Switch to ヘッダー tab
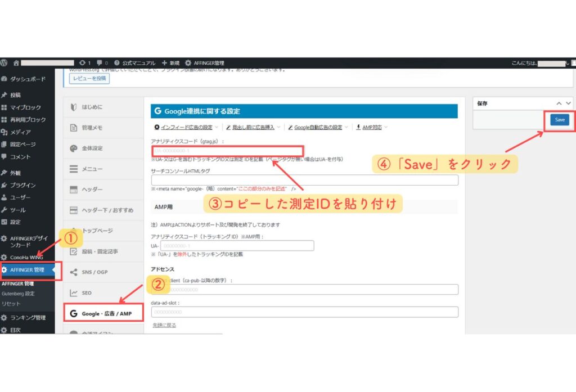 103,189
